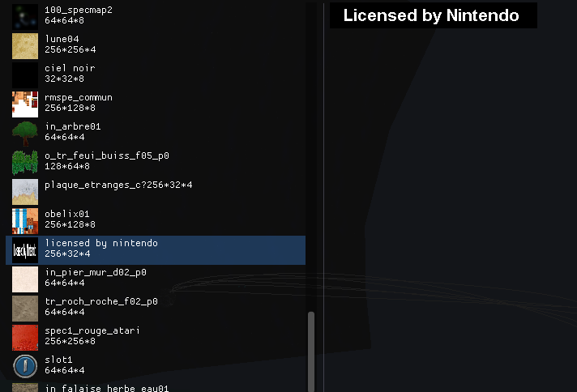Select the in_falaise_herbe_eau01 thumbnail
Image resolution: width=577 pixels, height=392 pixels.
[25, 388]
